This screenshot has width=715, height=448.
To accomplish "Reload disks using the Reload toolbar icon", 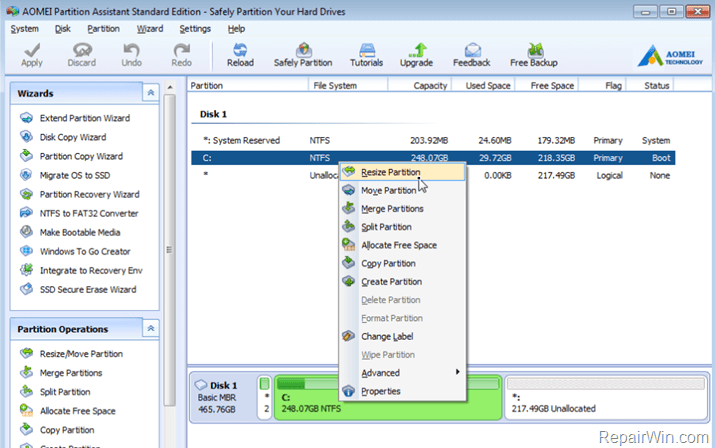I will [x=240, y=55].
